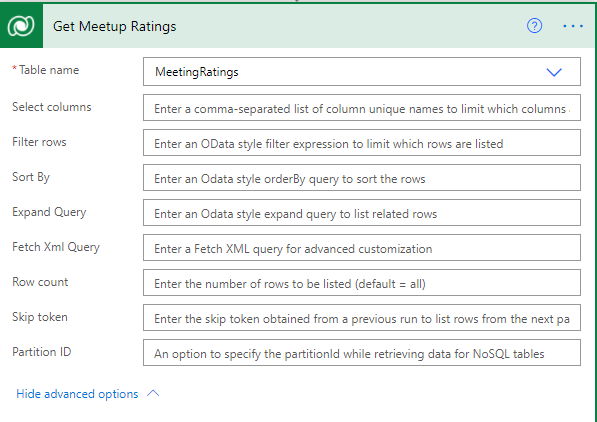597x422 pixels.
Task: Click the Partition ID label
Action: click(42, 352)
